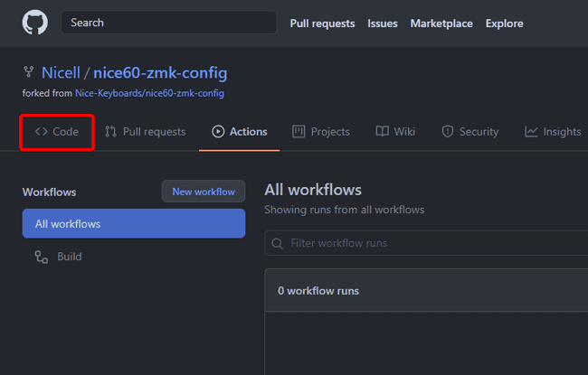This screenshot has height=375, width=588.
Task: Select All workflows in the sidebar
Action: [x=134, y=223]
